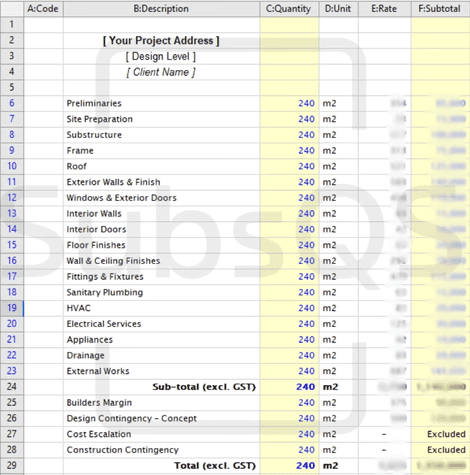Screen dimensions: 470x475
Task: Select row header 1
Action: click(x=12, y=25)
